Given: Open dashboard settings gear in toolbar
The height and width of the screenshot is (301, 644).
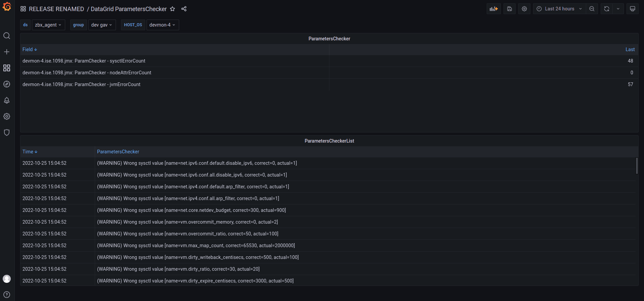Looking at the screenshot, I should [524, 9].
